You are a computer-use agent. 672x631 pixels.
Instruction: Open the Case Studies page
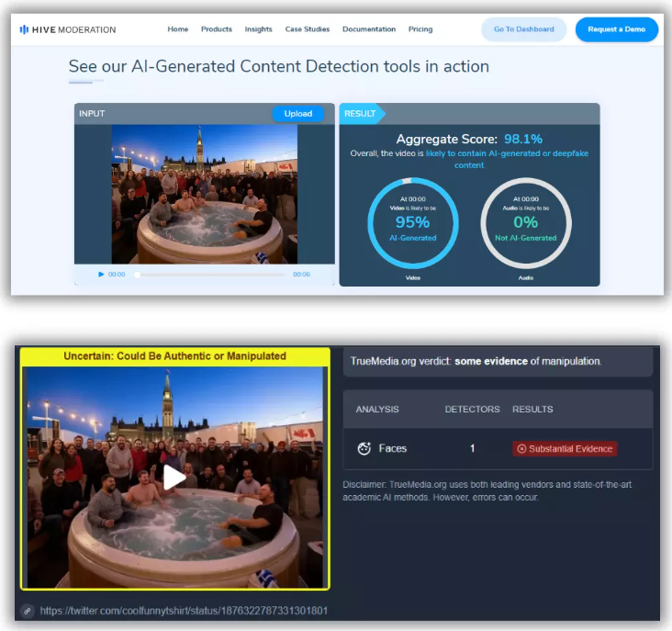307,29
